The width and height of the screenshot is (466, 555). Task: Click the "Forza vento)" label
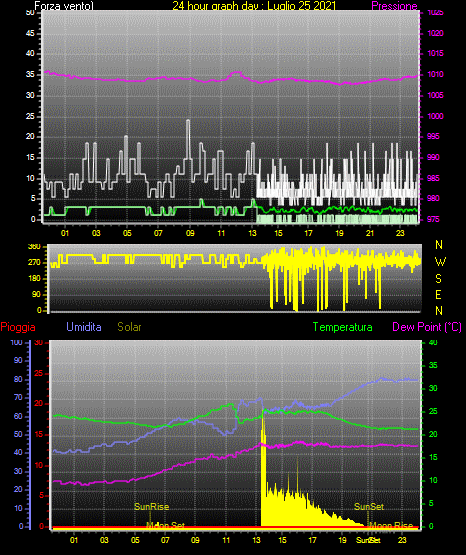[64, 6]
